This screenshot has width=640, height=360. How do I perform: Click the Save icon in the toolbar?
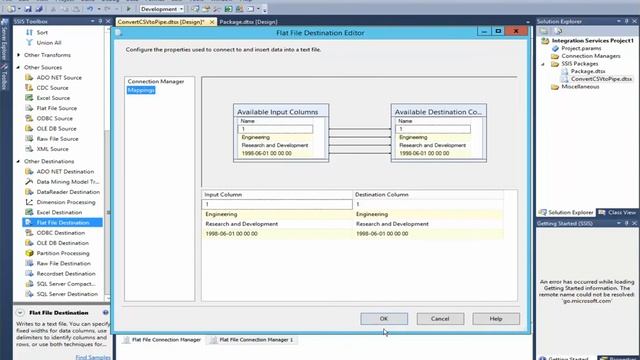coord(28,9)
